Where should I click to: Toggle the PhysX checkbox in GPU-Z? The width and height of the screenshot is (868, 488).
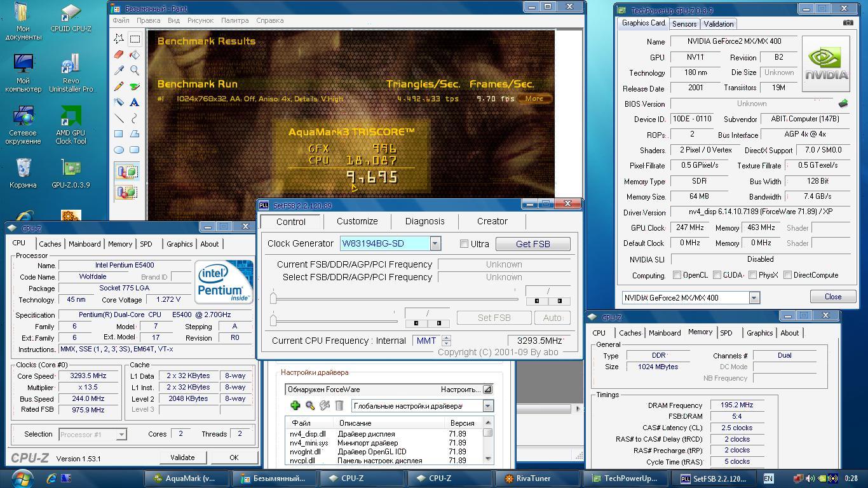point(752,275)
